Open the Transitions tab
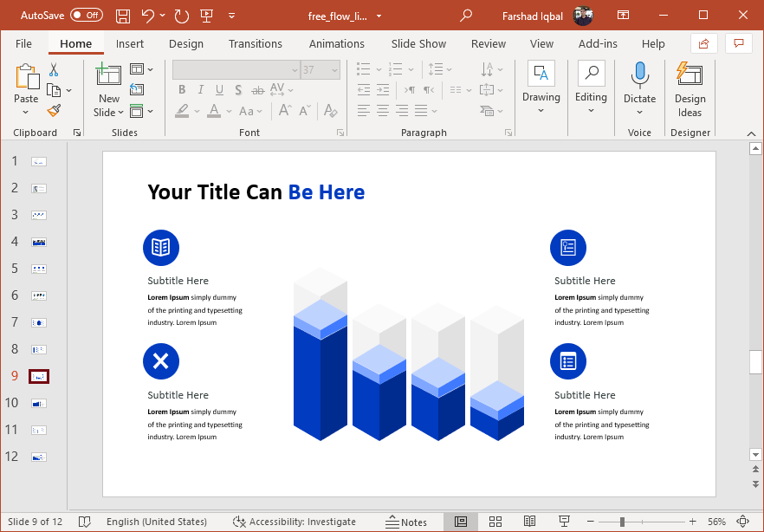764x532 pixels. click(x=255, y=44)
